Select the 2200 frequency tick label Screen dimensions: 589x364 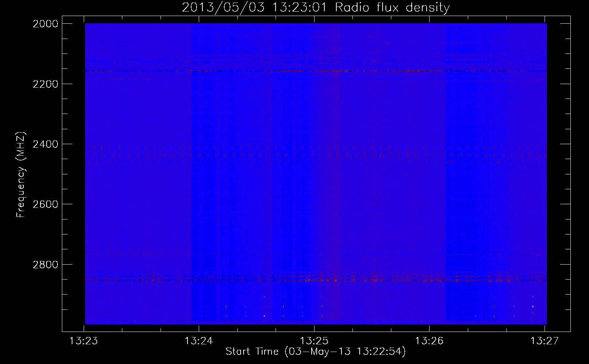pos(46,84)
